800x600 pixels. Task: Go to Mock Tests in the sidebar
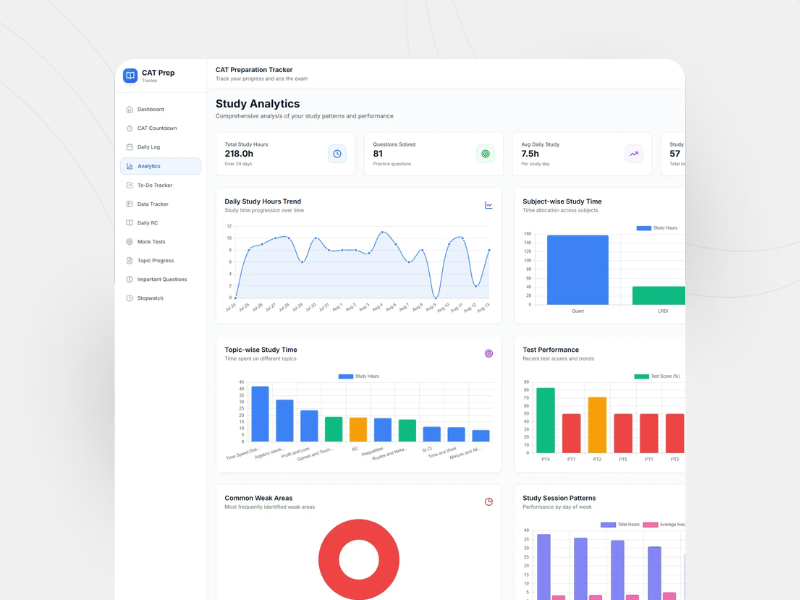coord(151,241)
